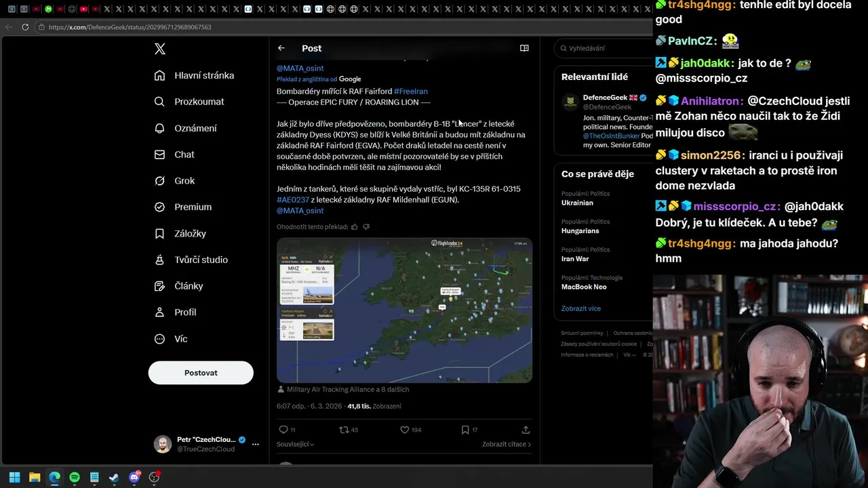Open Microsoft Edge from taskbar
Viewport: 868px width, 488px height.
click(54, 477)
